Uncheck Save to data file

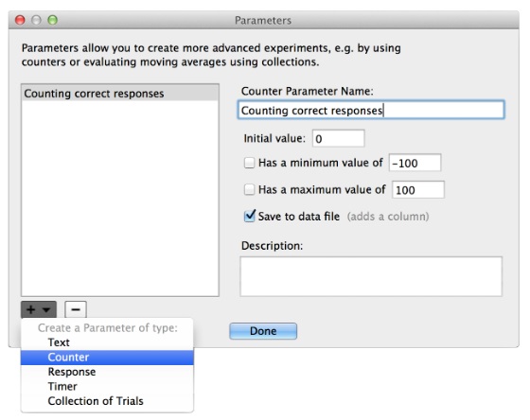click(250, 216)
